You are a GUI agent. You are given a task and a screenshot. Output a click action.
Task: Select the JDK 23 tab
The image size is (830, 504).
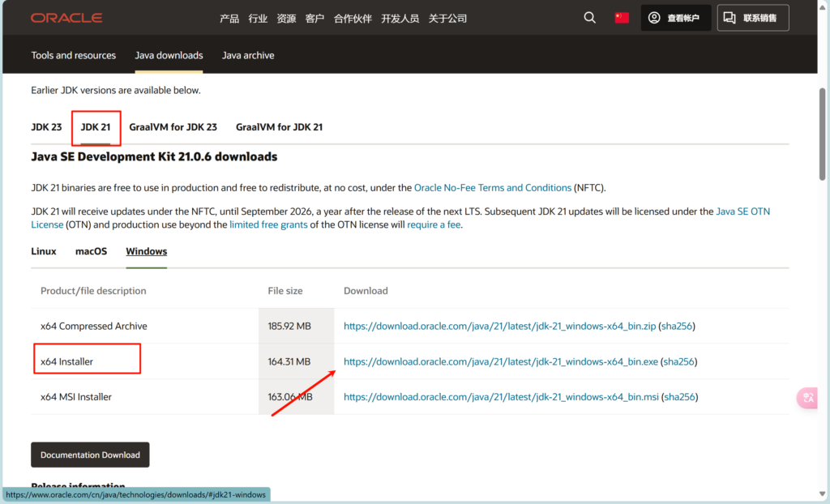pos(46,127)
